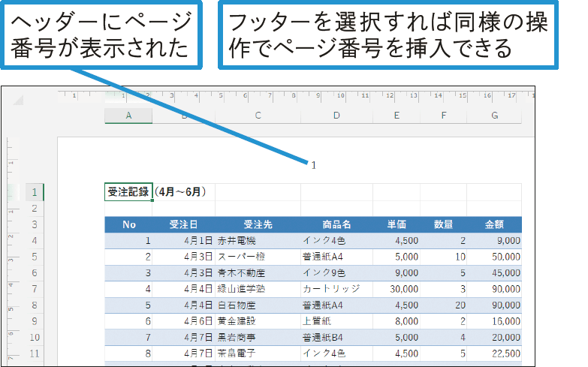Click the 黒岩商事 cell
The height and width of the screenshot is (367, 588).
pyautogui.click(x=258, y=338)
